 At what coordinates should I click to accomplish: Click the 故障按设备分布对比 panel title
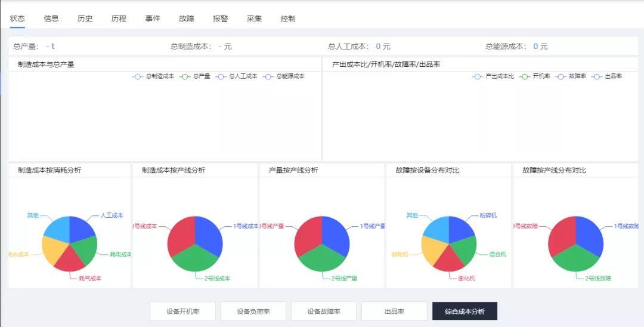coord(428,170)
